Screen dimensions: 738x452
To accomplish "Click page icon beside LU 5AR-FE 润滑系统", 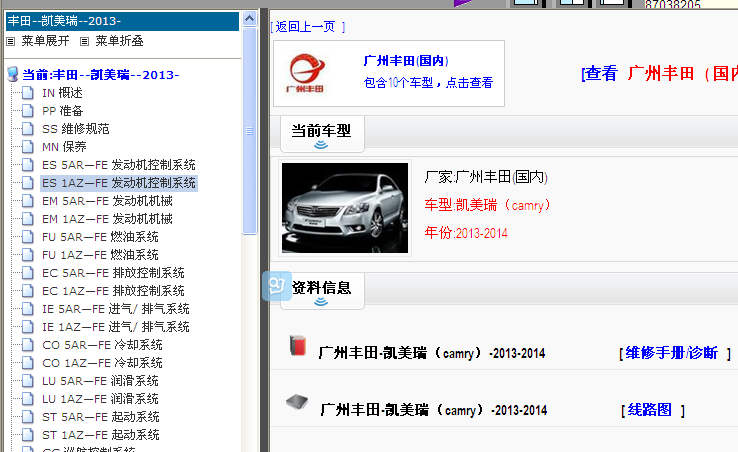I will coord(28,381).
